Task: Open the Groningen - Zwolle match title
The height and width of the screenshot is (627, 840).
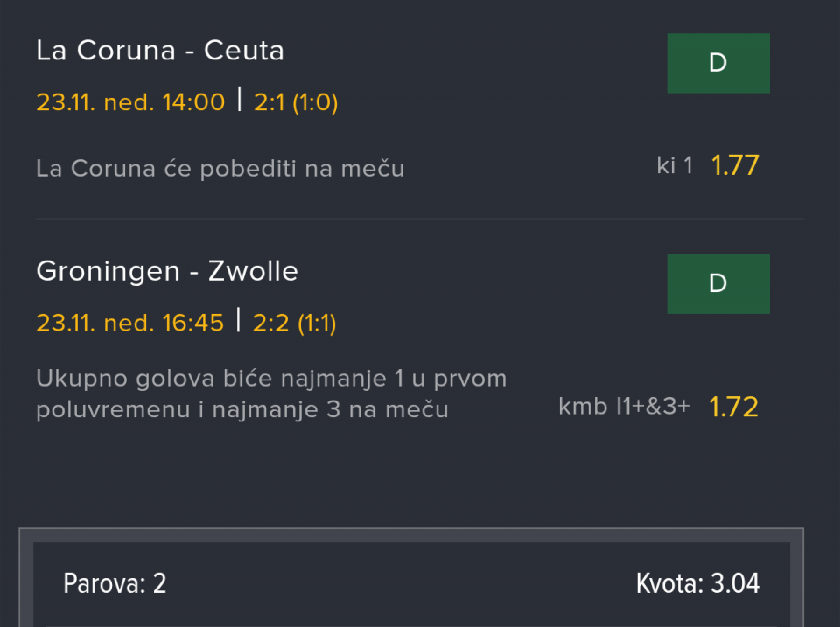Action: pyautogui.click(x=167, y=271)
